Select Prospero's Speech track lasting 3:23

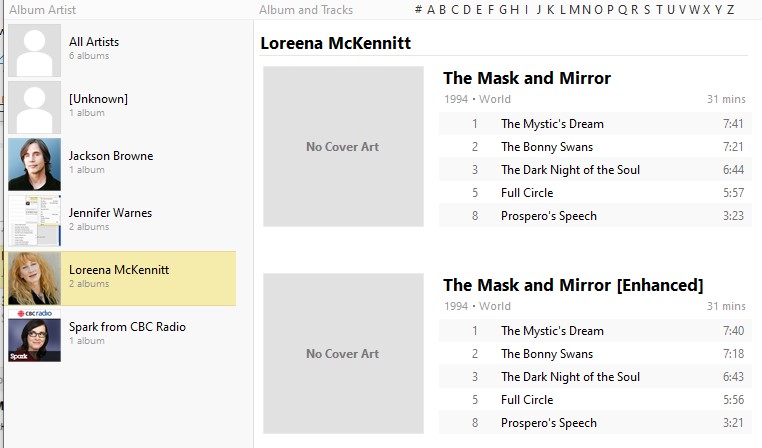point(548,216)
